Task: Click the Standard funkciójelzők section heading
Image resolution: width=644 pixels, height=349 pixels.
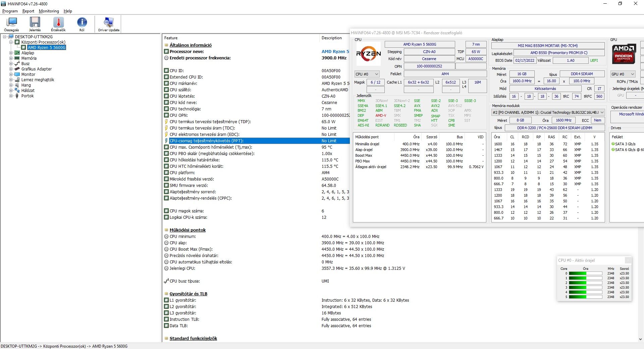Action: click(193, 338)
